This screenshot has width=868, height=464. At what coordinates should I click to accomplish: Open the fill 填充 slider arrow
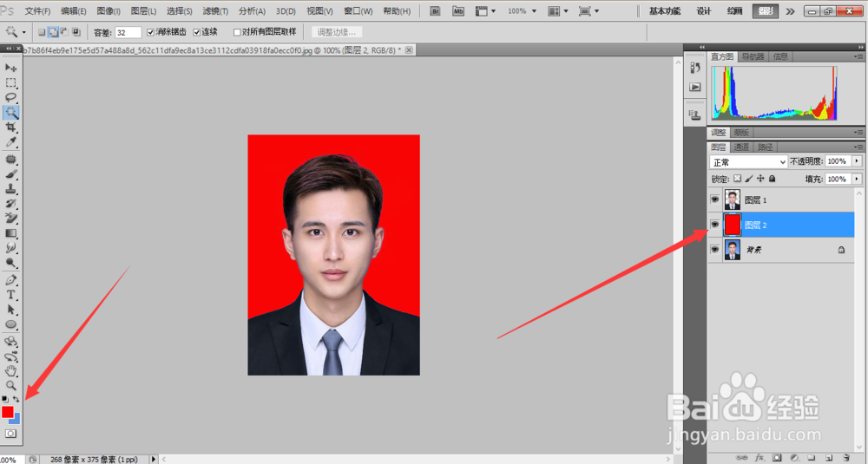click(857, 179)
